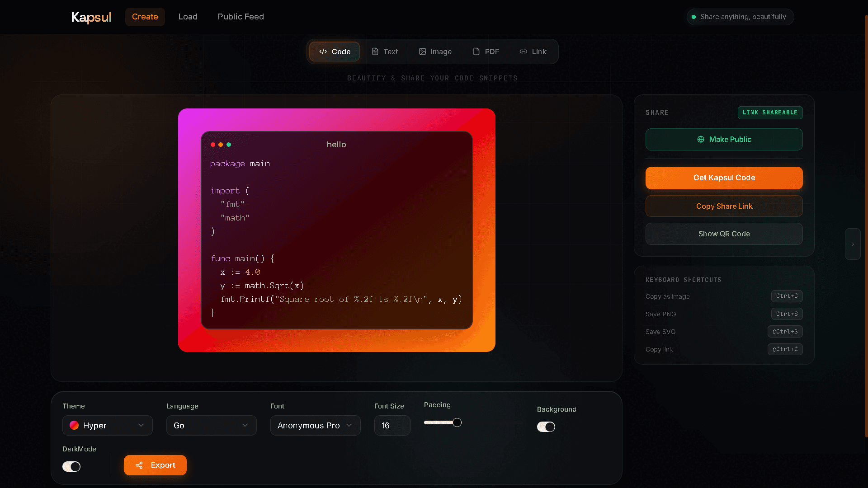Image resolution: width=868 pixels, height=488 pixels.
Task: Click the Get Kapsul Code button
Action: point(724,178)
